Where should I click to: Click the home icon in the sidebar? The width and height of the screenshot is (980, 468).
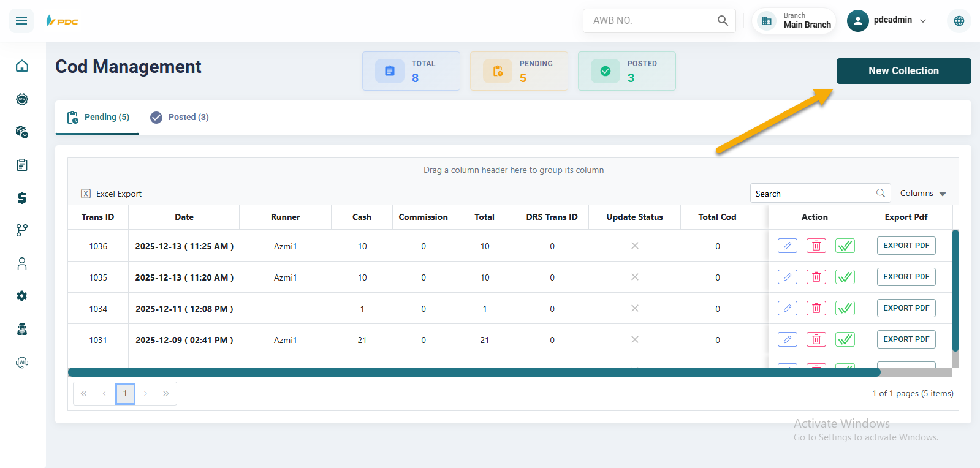coord(22,66)
